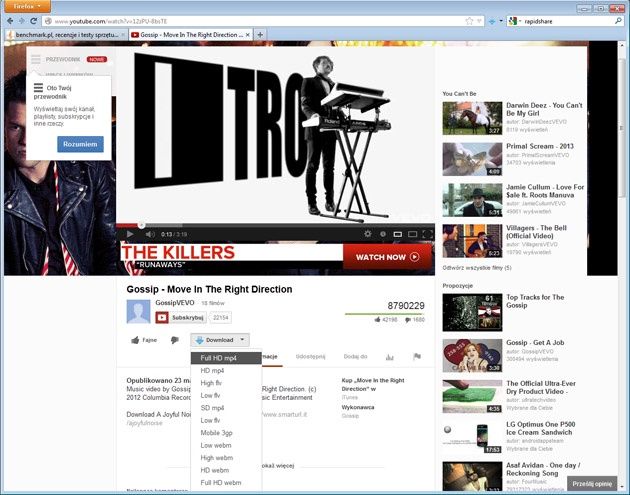Screen dimensions: 630x495
Task: Click the Watch later clock icon
Action: coord(382,233)
